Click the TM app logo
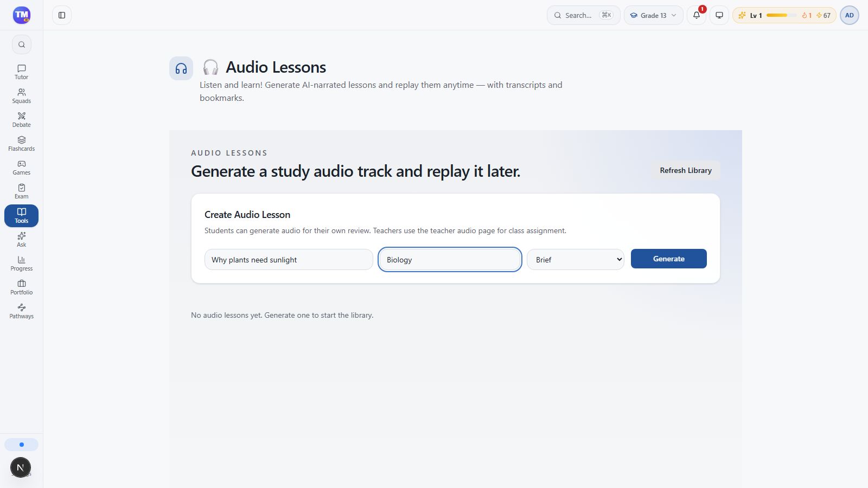Screen dimensions: 868x488 coord(22,15)
